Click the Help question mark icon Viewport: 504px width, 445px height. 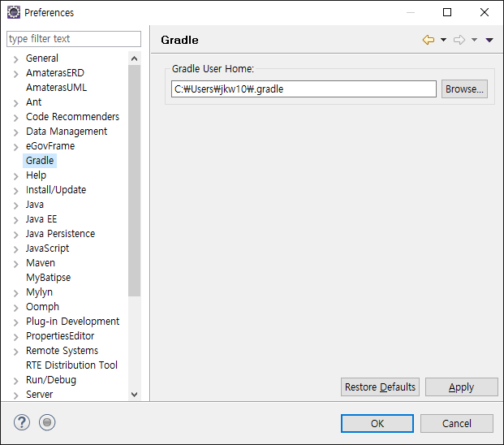pyautogui.click(x=22, y=422)
